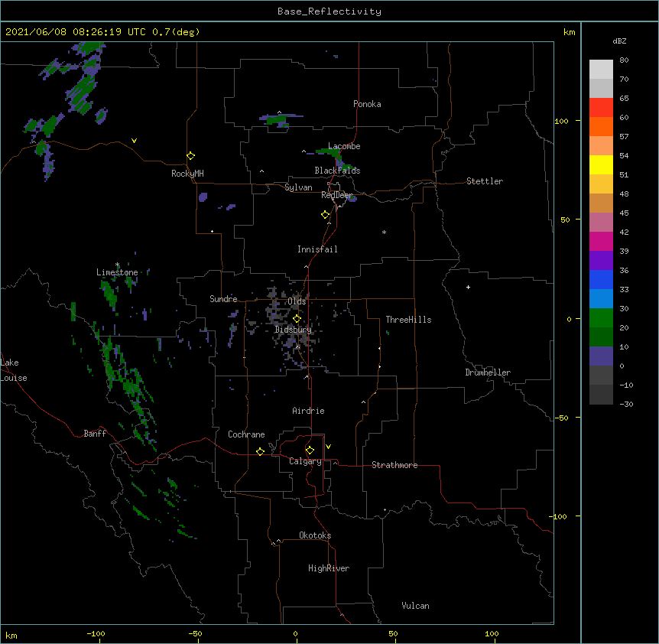The image size is (659, 644).
Task: Click the white asterisk marker east of Innisfail
Action: click(x=384, y=232)
